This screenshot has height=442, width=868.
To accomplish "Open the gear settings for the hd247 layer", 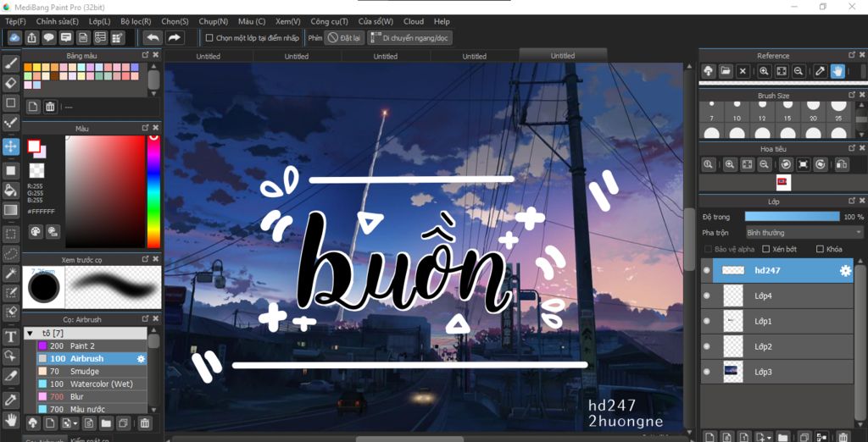I will tap(845, 270).
